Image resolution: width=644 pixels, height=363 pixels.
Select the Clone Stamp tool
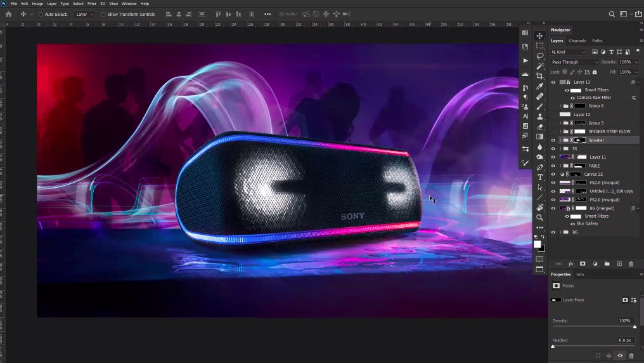(x=539, y=117)
